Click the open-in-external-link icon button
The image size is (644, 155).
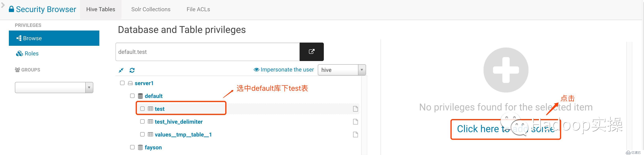312,52
